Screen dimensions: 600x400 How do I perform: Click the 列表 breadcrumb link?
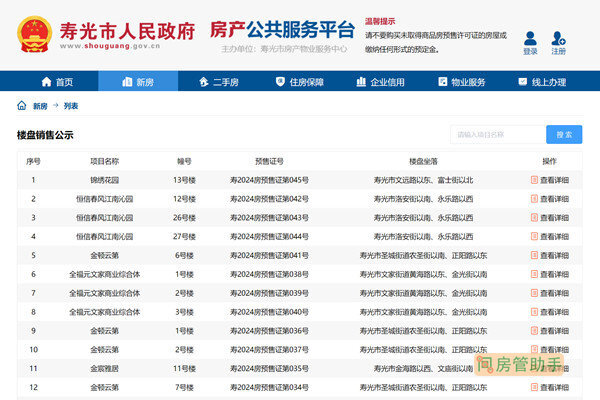[71, 106]
